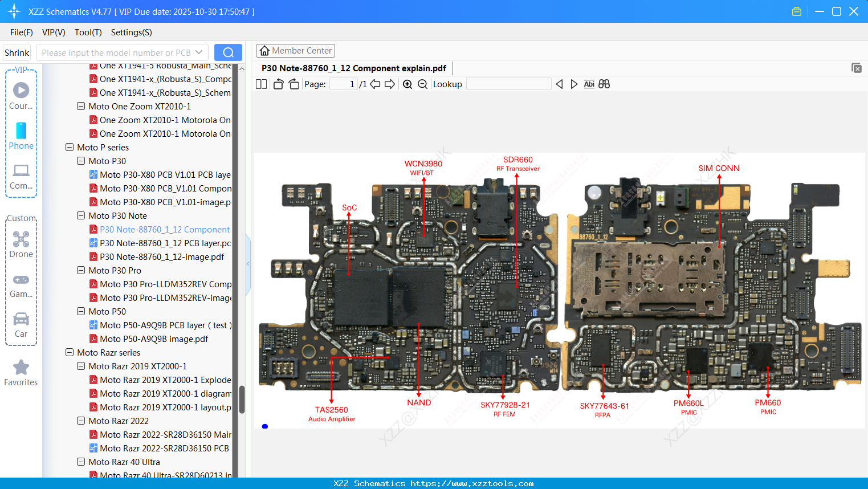
Task: Open the Tool(T) menu
Action: point(88,32)
